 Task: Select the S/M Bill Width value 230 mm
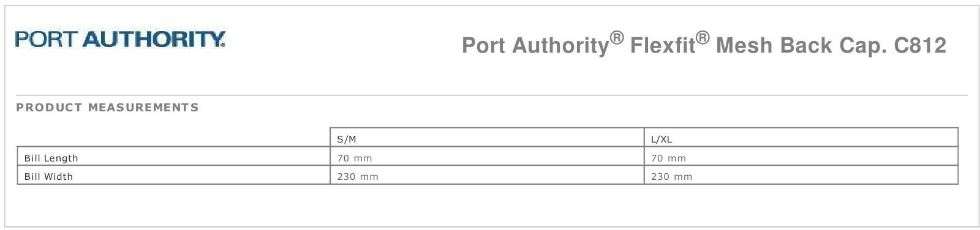[358, 177]
